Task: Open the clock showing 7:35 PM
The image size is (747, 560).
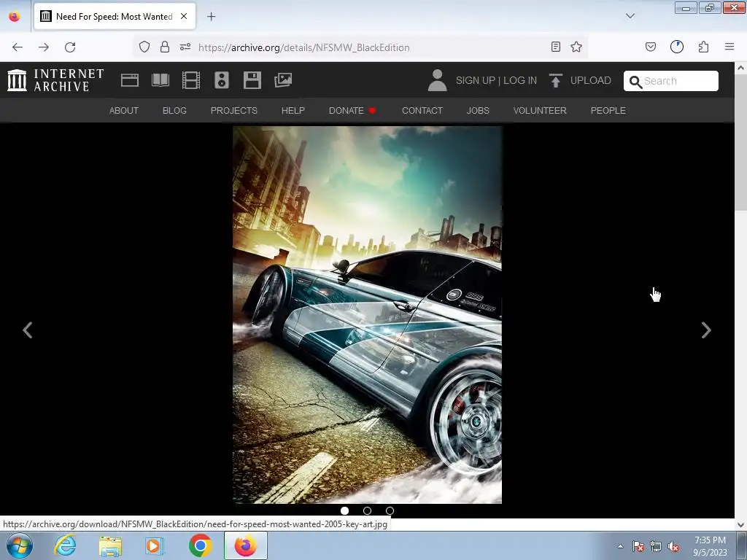Action: [710, 546]
